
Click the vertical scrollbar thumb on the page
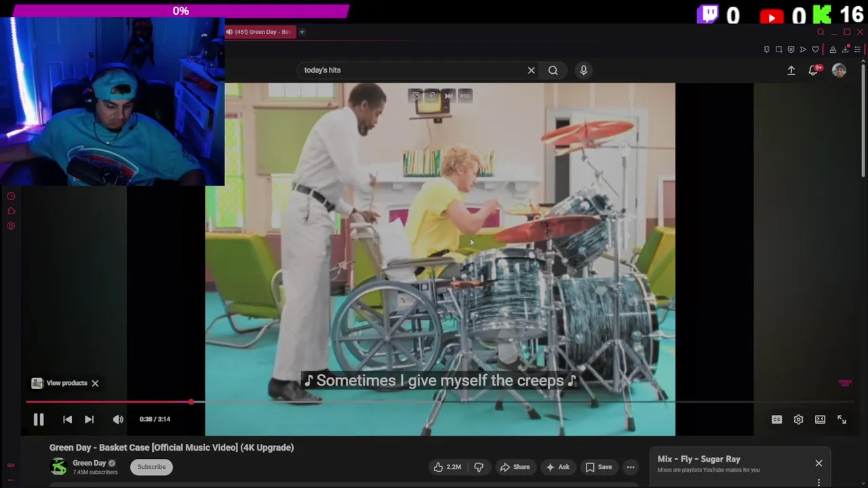(863, 122)
